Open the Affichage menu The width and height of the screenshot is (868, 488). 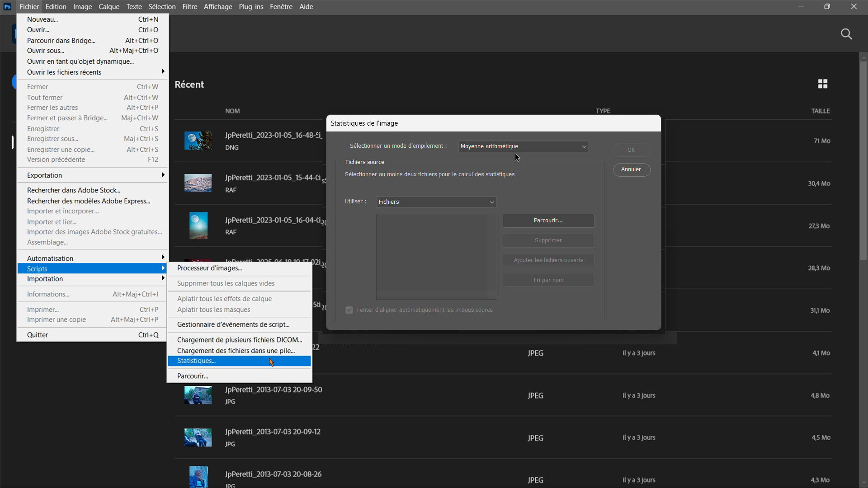click(218, 7)
